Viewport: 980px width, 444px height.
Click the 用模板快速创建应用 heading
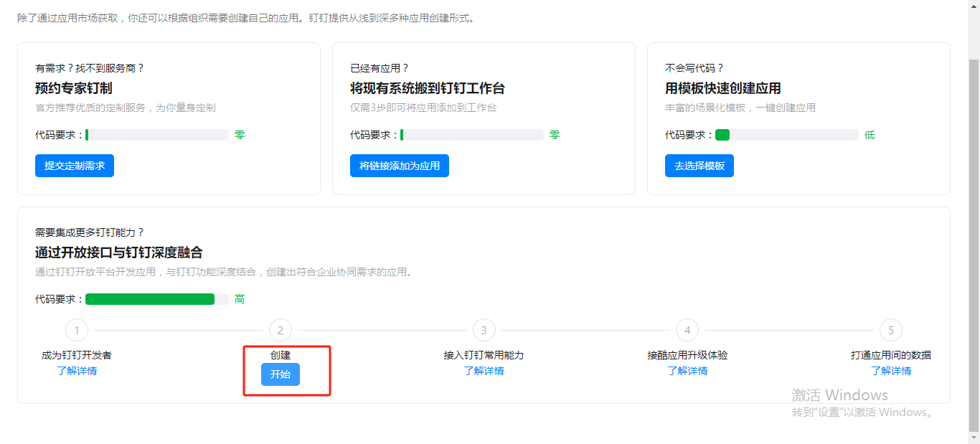click(x=723, y=88)
